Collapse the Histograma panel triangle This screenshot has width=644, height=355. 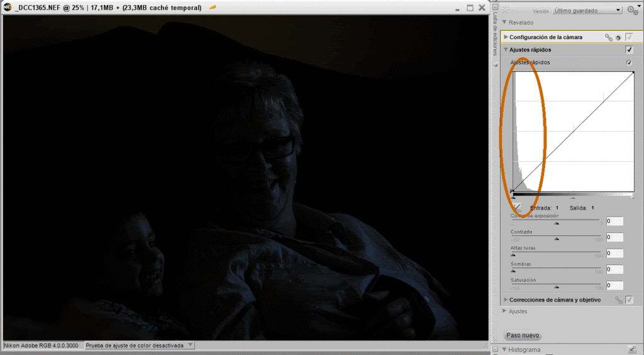[504, 350]
